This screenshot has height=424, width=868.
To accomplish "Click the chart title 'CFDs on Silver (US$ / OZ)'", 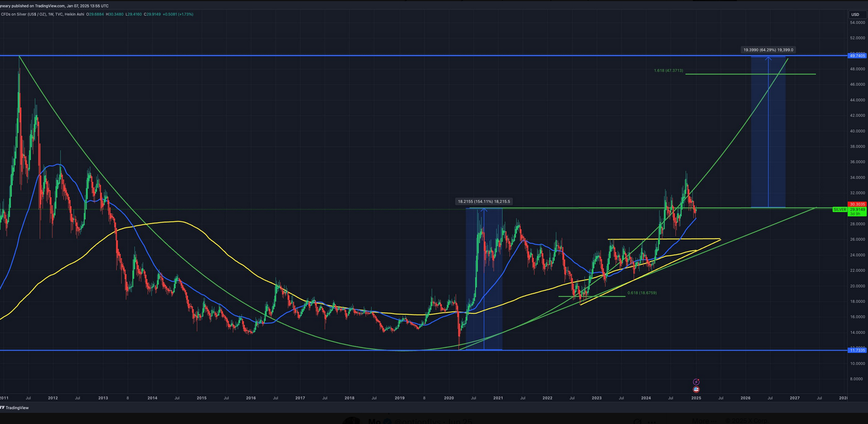I will click(25, 14).
